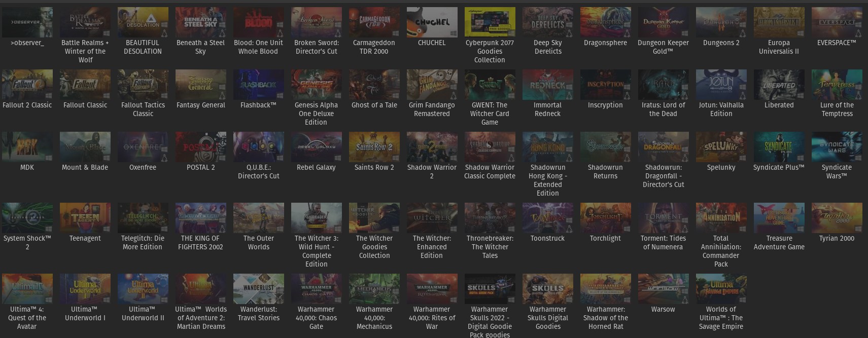The height and width of the screenshot is (338, 868).
Task: Select the Syndicate Wars cover
Action: coord(837,147)
